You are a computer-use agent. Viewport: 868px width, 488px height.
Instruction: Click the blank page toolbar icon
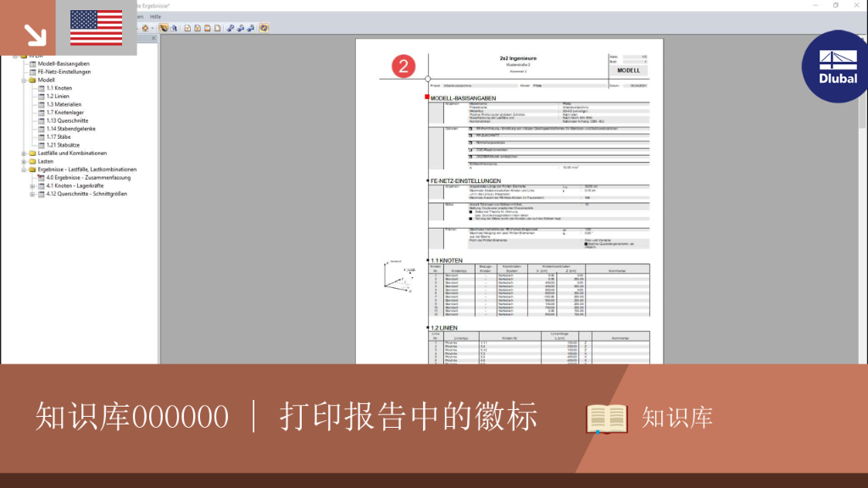tap(218, 28)
